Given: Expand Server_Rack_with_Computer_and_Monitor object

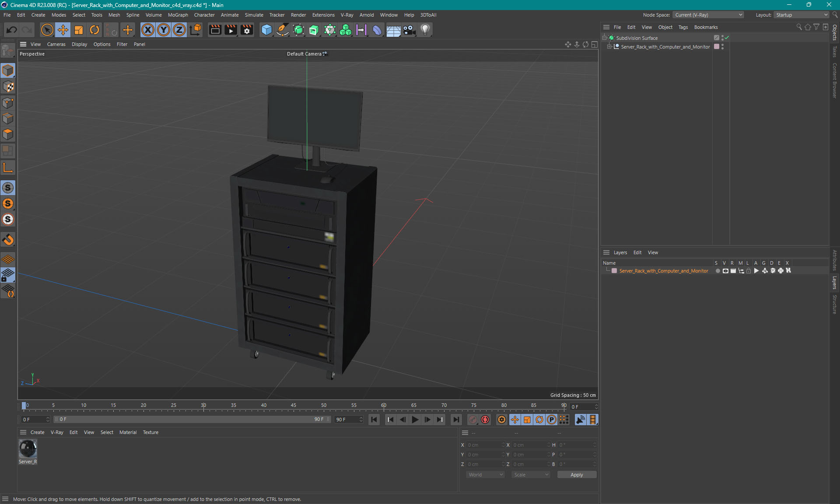Looking at the screenshot, I should 609,46.
